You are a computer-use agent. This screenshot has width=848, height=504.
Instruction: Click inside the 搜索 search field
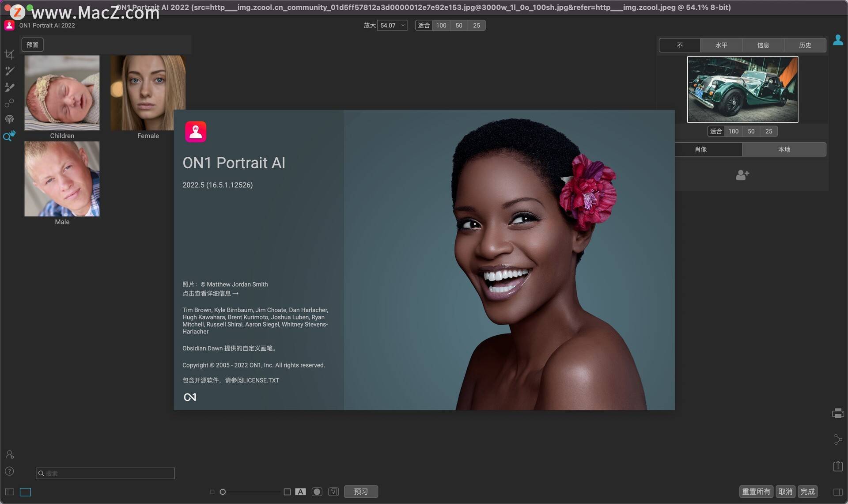[x=105, y=473]
